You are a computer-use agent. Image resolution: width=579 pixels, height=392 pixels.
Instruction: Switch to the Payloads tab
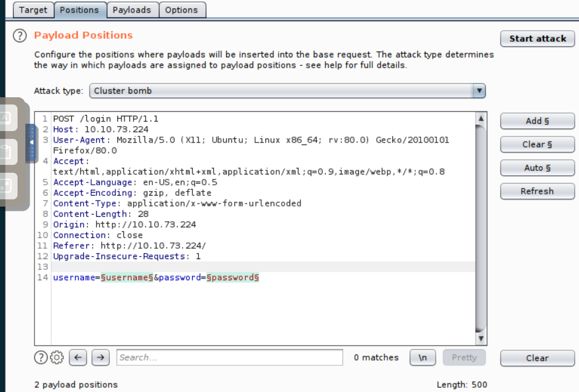click(132, 10)
